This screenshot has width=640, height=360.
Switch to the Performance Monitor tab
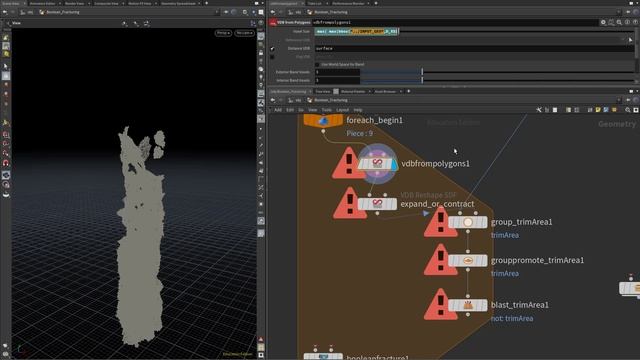pos(348,3)
